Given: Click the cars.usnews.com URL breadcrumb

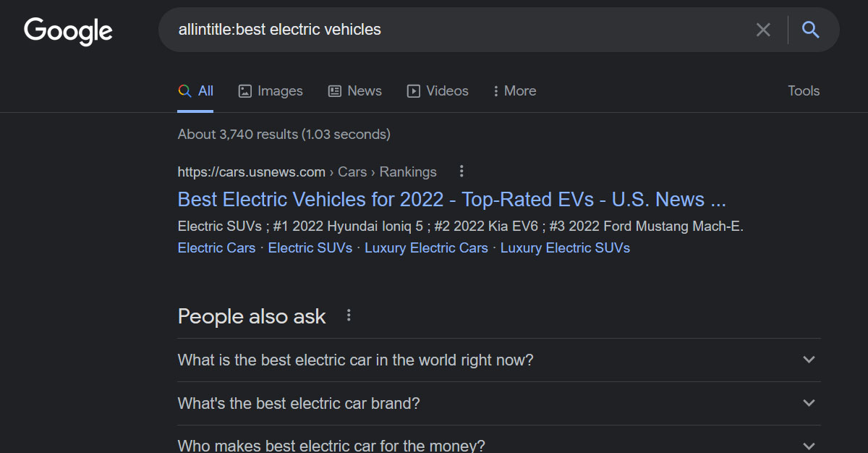Looking at the screenshot, I should (307, 172).
